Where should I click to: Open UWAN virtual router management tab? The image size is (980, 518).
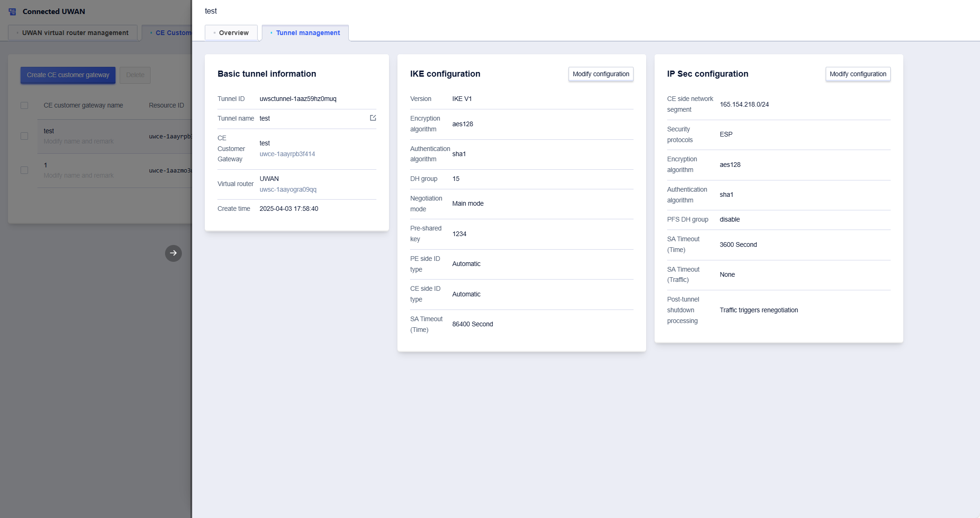click(72, 33)
